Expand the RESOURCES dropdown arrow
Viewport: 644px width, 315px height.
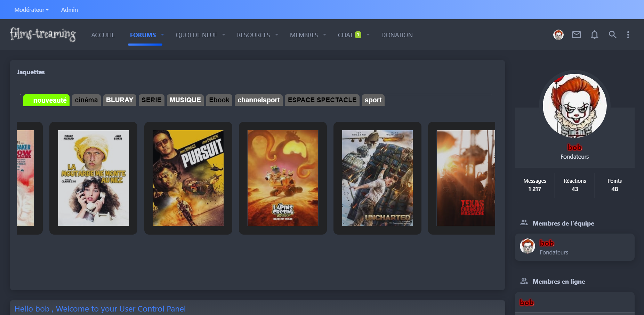coord(277,35)
